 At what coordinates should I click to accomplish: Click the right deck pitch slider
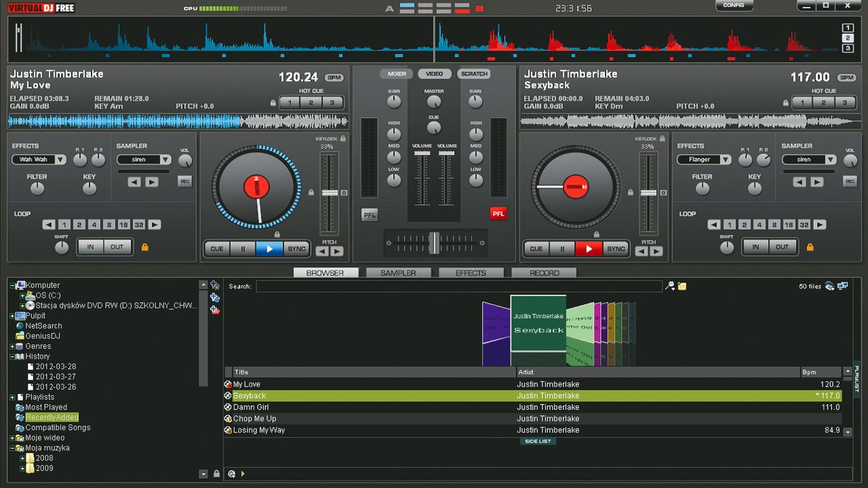point(649,192)
